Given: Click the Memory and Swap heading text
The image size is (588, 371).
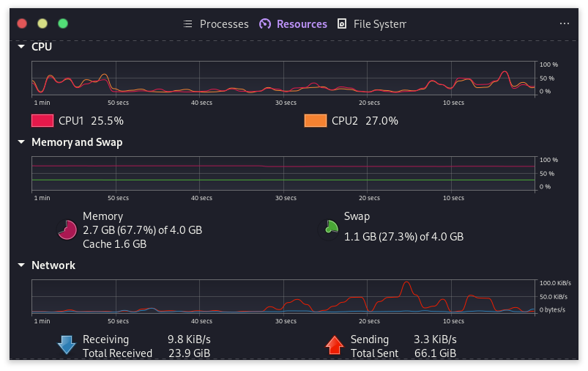Looking at the screenshot, I should 77,142.
